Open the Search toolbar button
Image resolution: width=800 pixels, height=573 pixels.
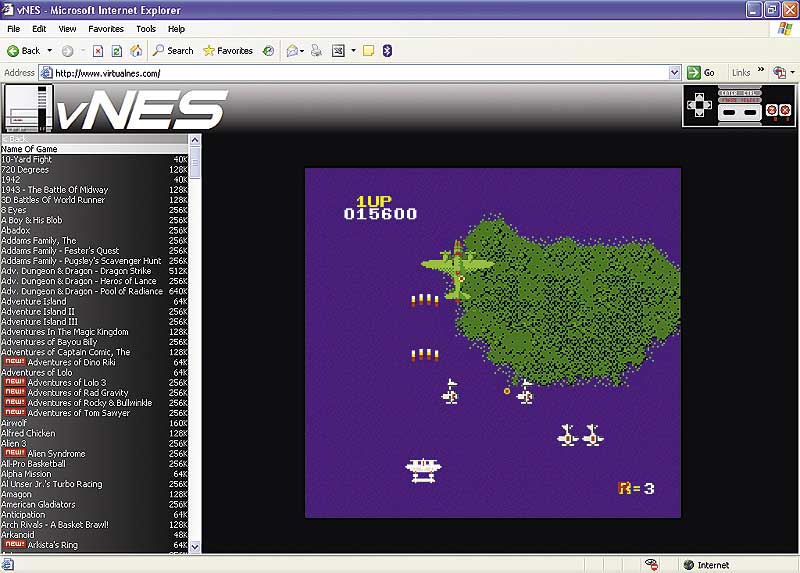(173, 51)
